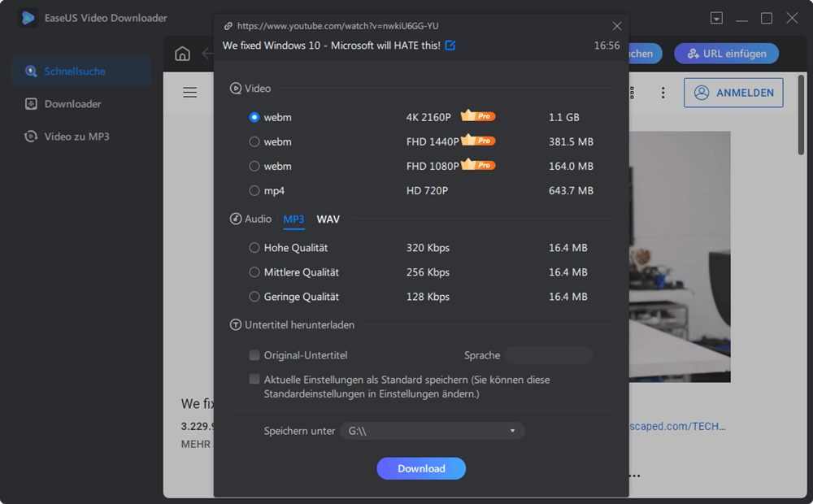This screenshot has height=504, width=813.
Task: Select Mittlere Qualität 256 Kbps audio
Action: [x=254, y=272]
